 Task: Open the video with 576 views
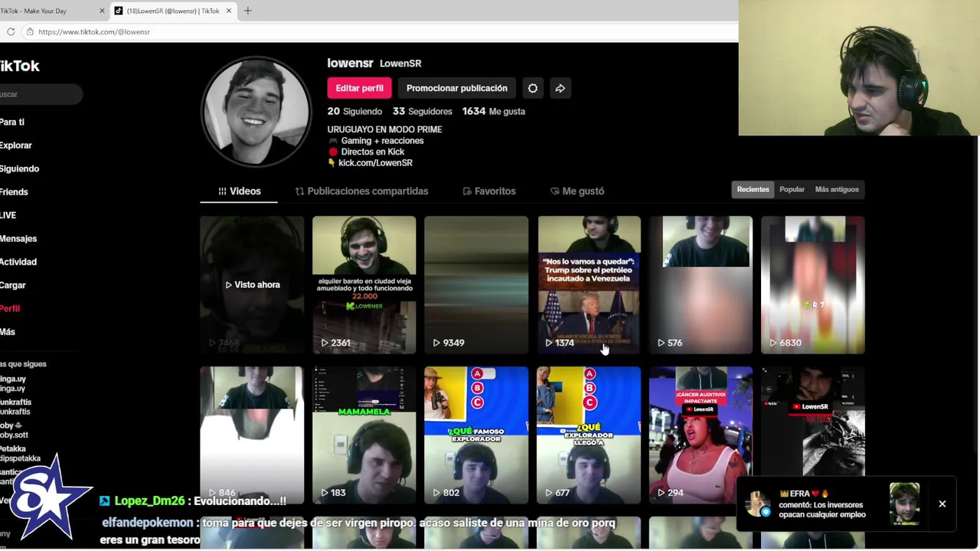pos(701,285)
